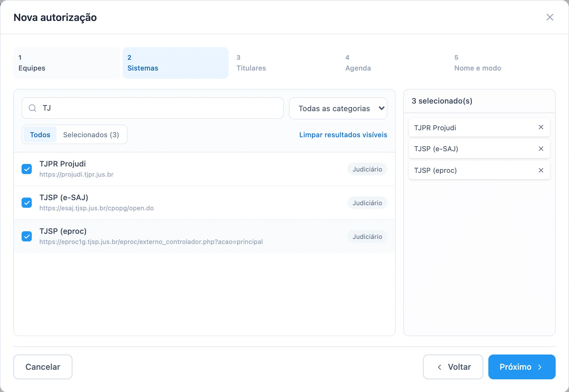Remove TJSP (eproc) from selected list
The image size is (569, 392).
[x=541, y=170]
